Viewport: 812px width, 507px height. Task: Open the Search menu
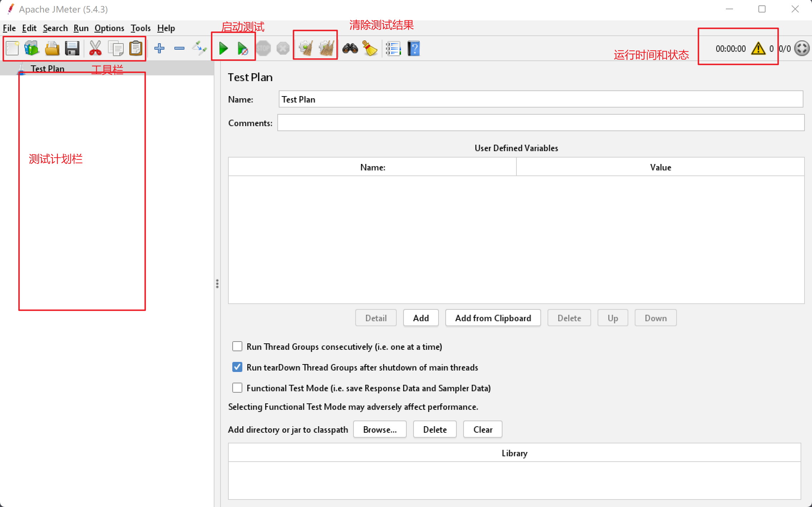point(55,28)
